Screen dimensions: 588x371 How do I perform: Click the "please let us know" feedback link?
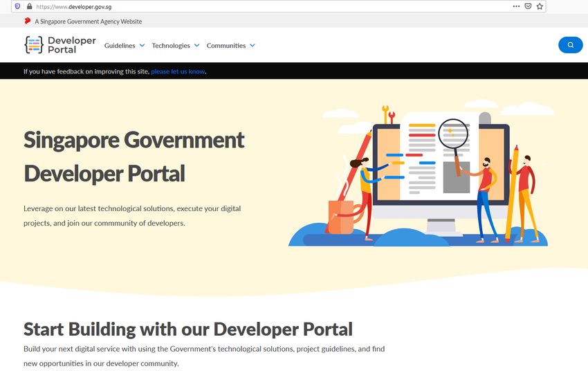pyautogui.click(x=178, y=71)
